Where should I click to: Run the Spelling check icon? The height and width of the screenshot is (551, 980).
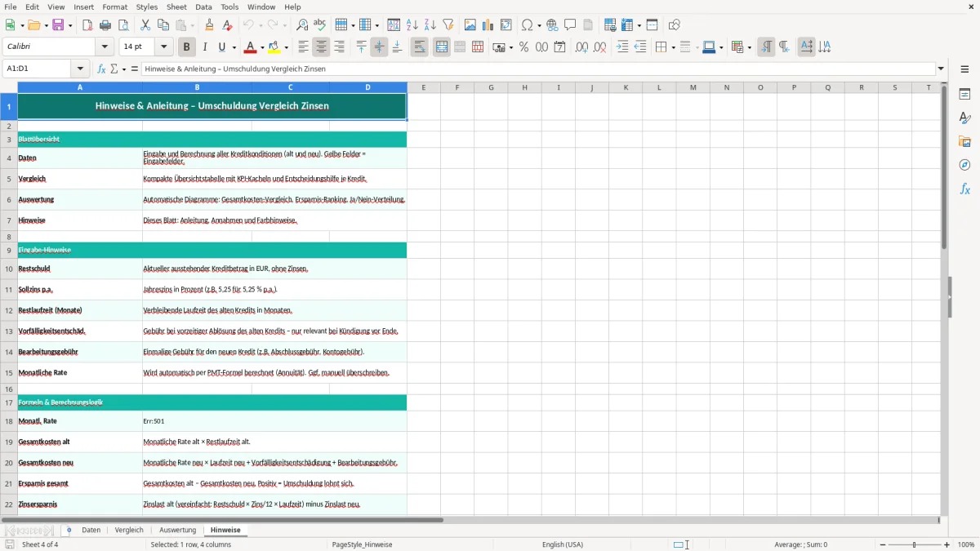click(319, 25)
